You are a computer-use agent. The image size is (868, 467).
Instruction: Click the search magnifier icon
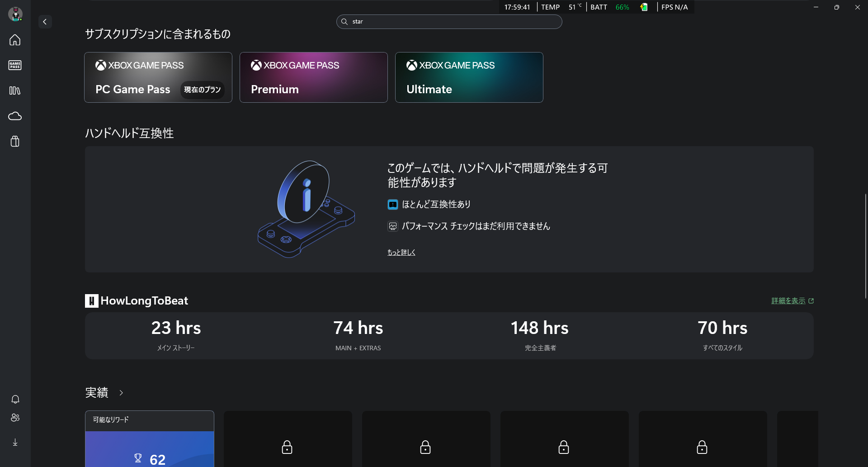click(x=344, y=22)
